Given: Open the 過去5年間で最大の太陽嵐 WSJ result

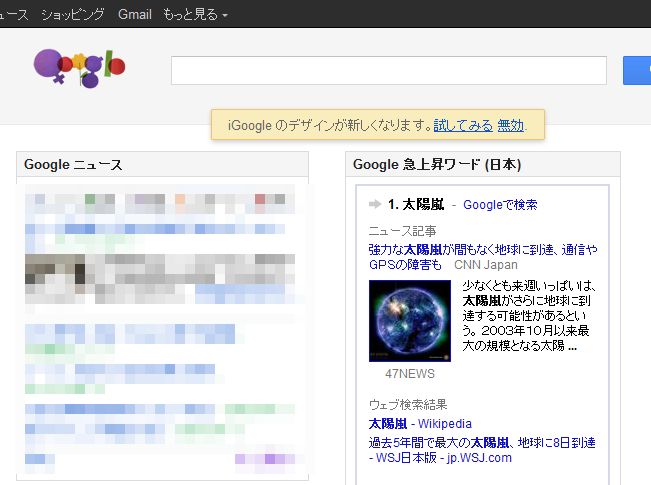Looking at the screenshot, I should pos(482,450).
